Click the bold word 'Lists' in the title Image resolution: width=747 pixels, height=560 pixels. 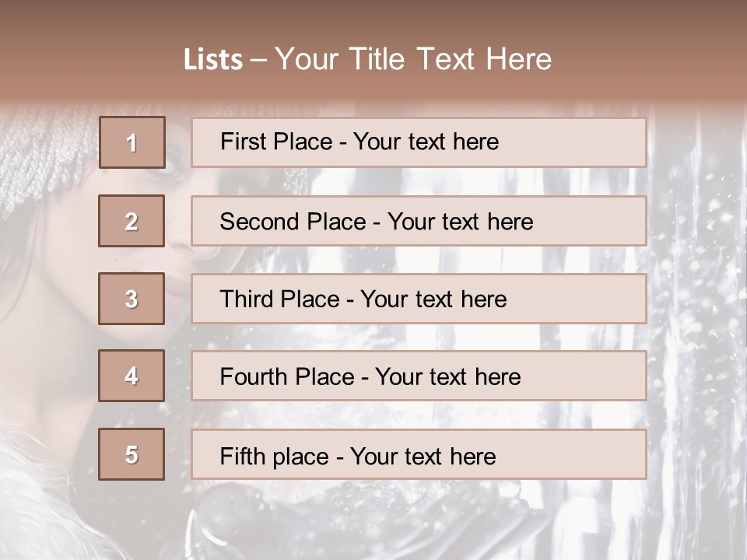click(x=213, y=59)
